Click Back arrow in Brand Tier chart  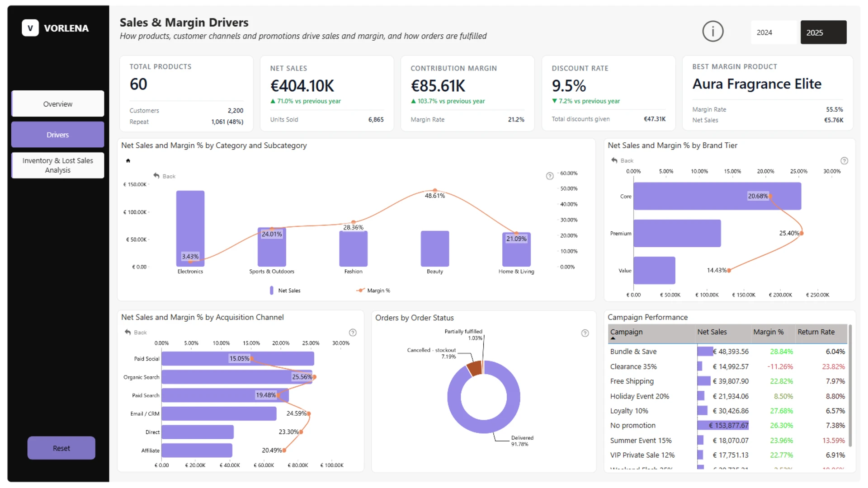tap(614, 160)
